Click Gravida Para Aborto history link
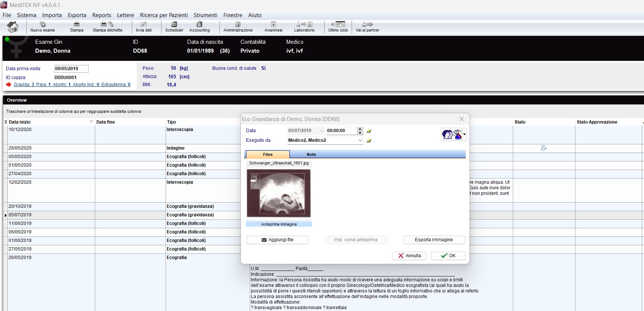The height and width of the screenshot is (311, 644). [x=72, y=85]
